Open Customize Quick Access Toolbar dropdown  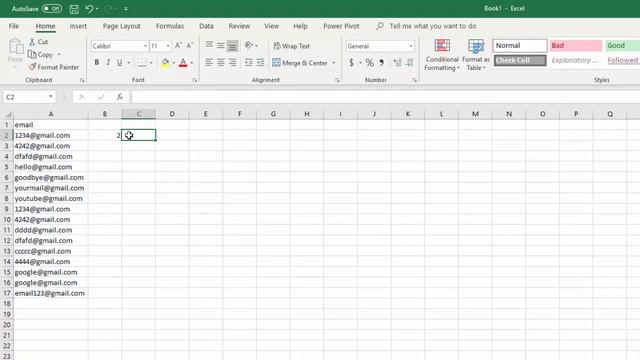tap(126, 9)
